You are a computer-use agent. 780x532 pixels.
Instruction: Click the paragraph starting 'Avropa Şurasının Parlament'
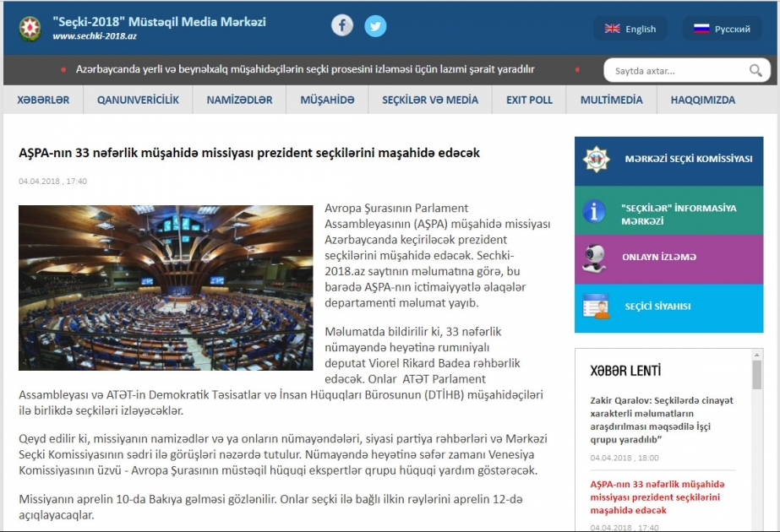click(x=438, y=255)
